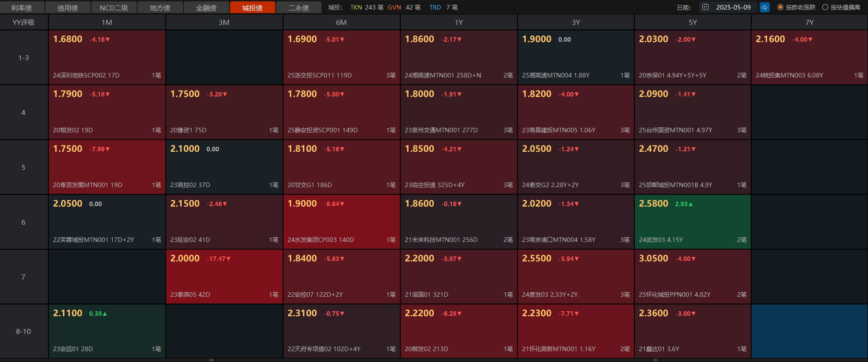Viewport: 868px width, 362px height.
Task: Open the 20榕发02 19D cell
Action: (107, 112)
